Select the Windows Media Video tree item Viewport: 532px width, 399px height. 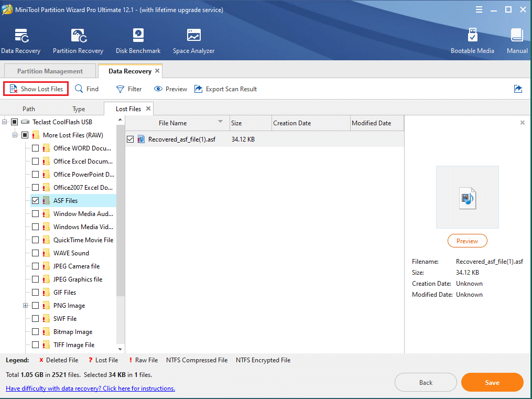pos(83,227)
